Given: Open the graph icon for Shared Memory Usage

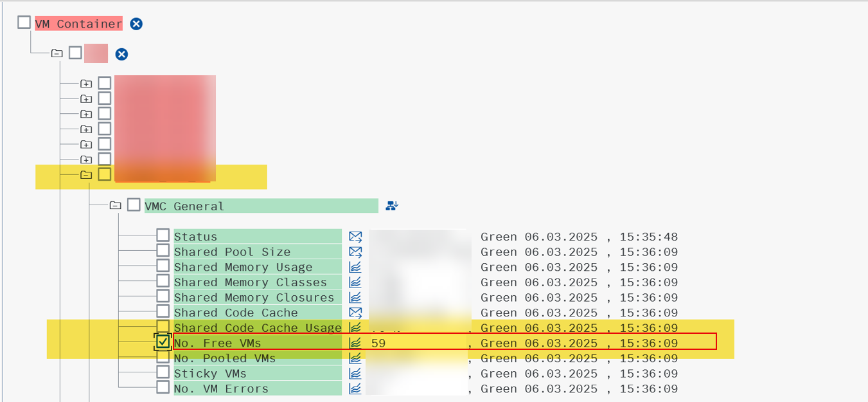Looking at the screenshot, I should tap(355, 267).
